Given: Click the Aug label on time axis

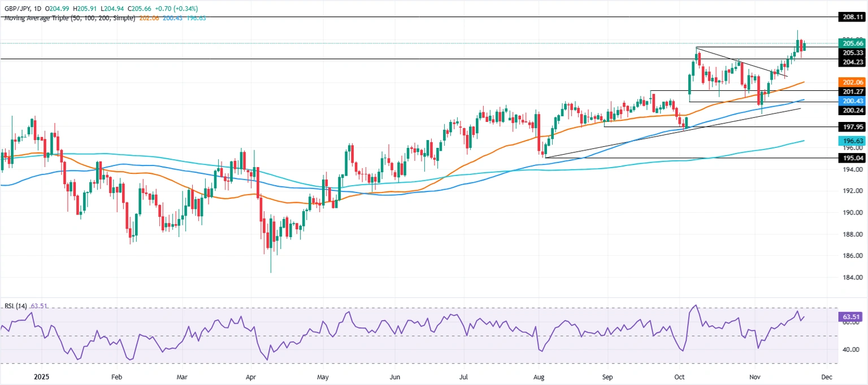Looking at the screenshot, I should pyautogui.click(x=539, y=376).
